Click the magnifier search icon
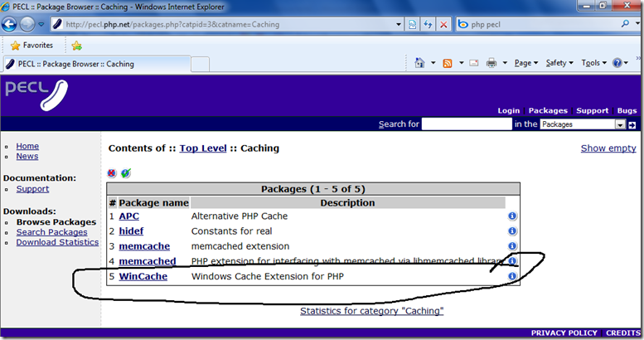Viewport: 644px width, 340px height. (x=625, y=24)
